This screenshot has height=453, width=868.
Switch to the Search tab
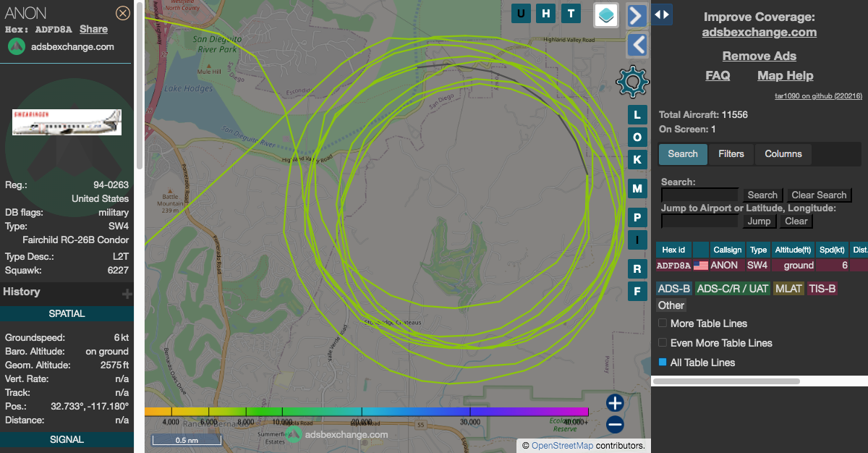683,154
